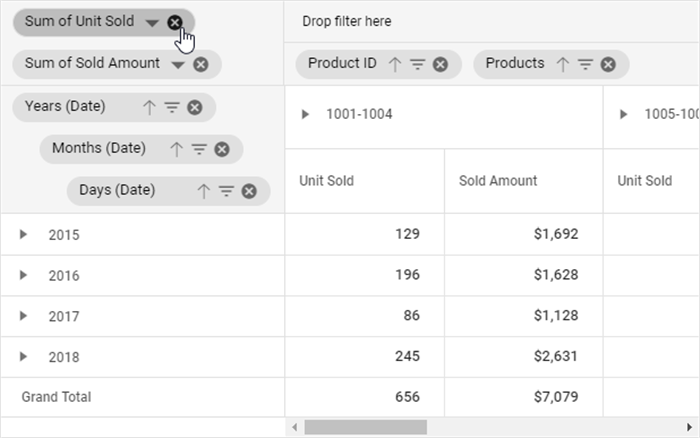Remove the Products field button

tap(609, 64)
